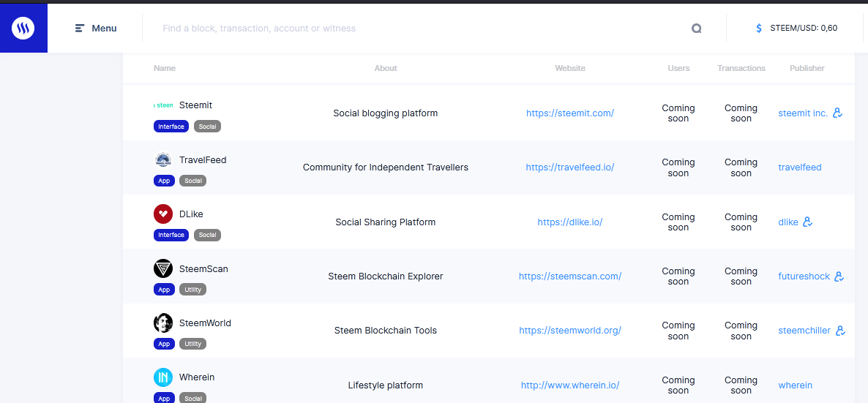This screenshot has width=868, height=403.
Task: Click the dollar sign price icon
Action: point(759,29)
